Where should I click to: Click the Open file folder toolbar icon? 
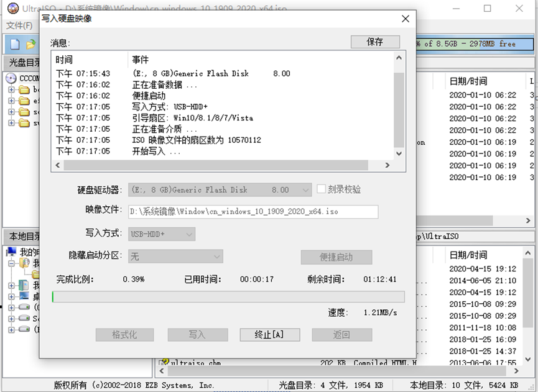(31, 44)
